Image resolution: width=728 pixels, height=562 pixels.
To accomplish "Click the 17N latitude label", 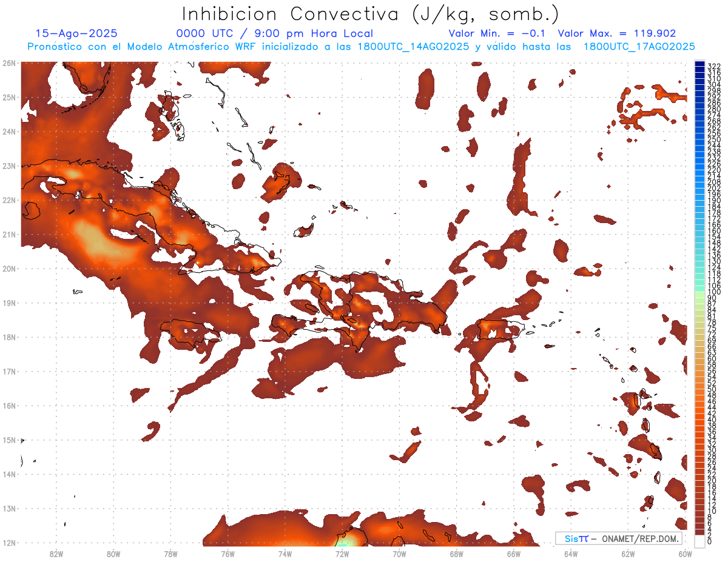I will point(9,371).
